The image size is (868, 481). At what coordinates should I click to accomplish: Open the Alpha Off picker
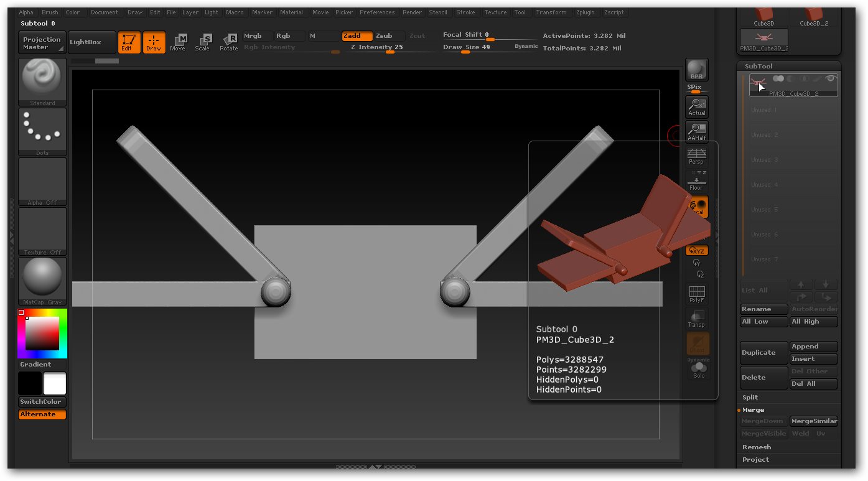point(42,182)
